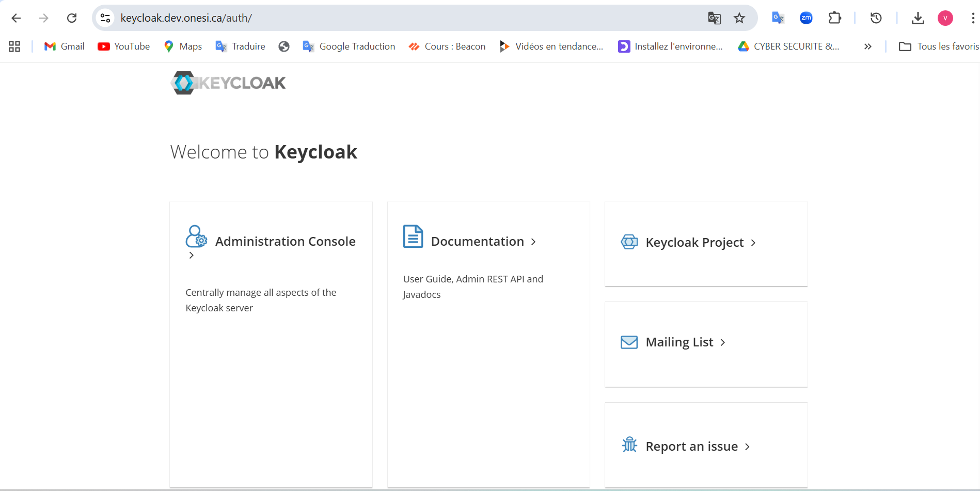
Task: Click the Report an issue bug icon
Action: (629, 445)
